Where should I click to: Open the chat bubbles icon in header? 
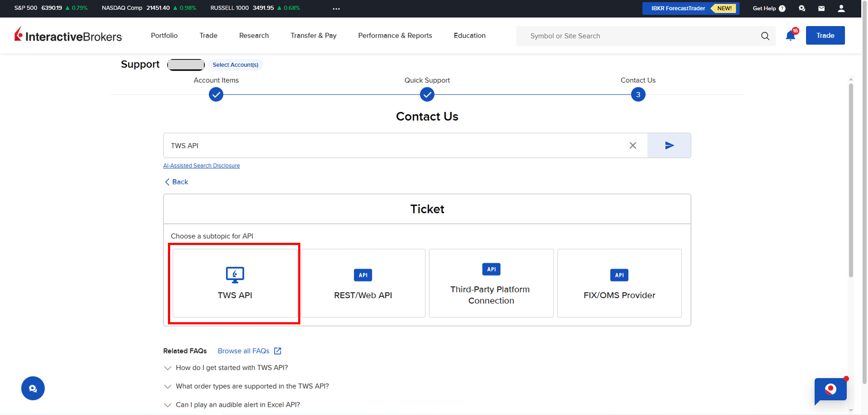(x=802, y=8)
